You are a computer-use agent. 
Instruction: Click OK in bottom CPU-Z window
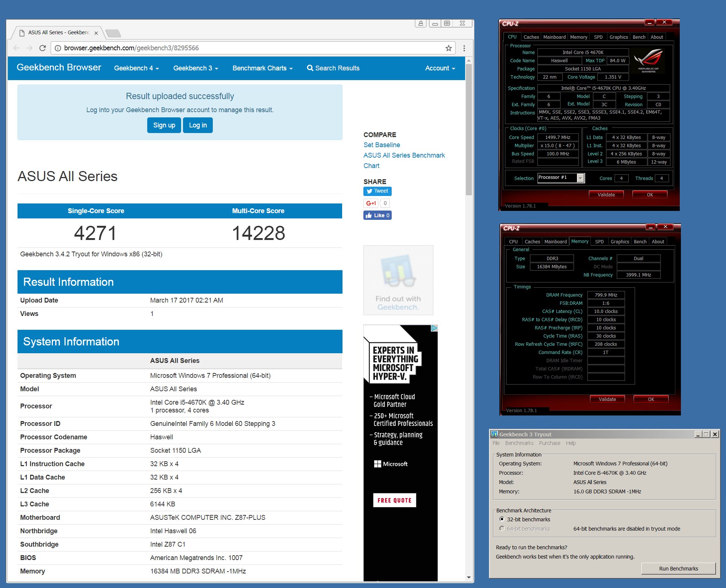coord(651,399)
